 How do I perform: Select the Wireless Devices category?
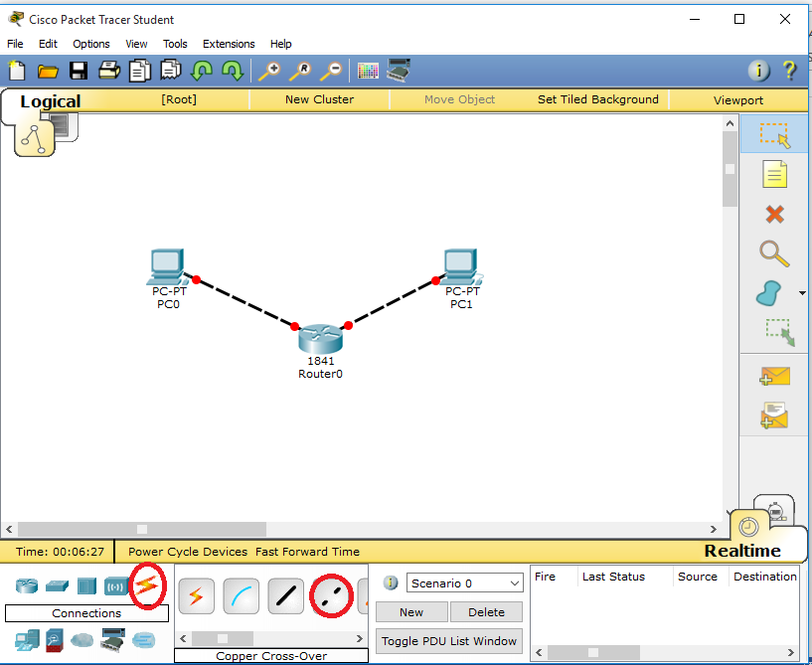116,586
